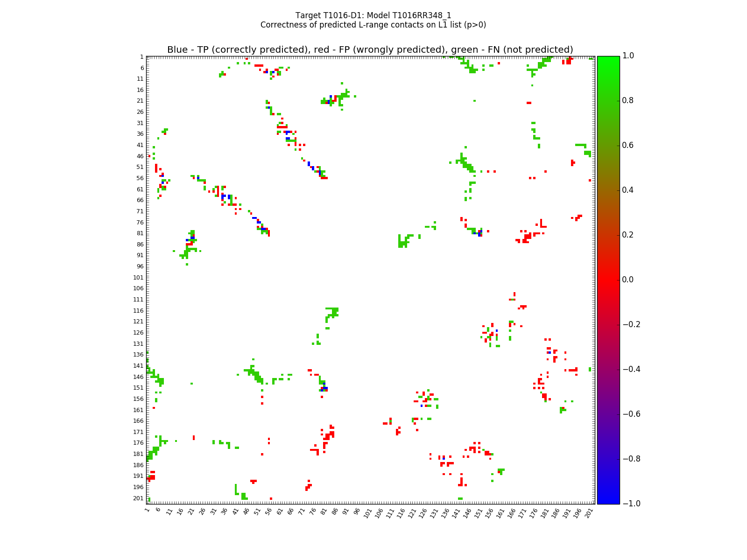Click the y-axis tick label 201
The height and width of the screenshot is (560, 747).
(x=138, y=498)
